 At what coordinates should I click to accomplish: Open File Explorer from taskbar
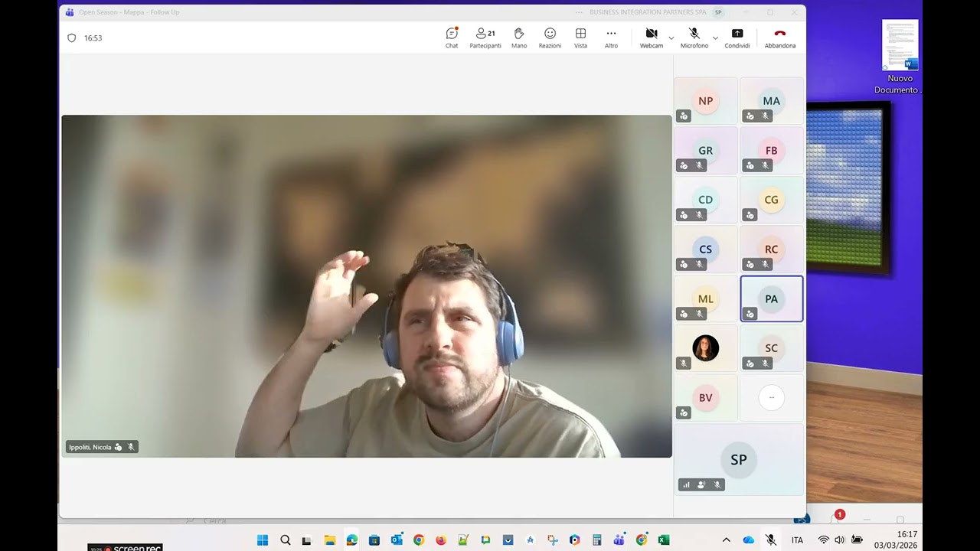[x=329, y=540]
